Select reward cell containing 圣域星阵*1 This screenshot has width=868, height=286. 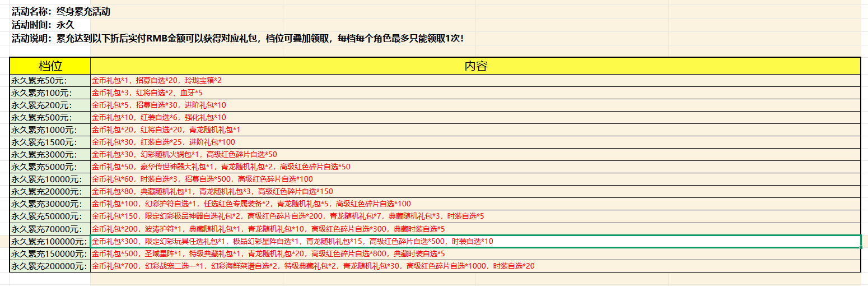tap(475, 253)
